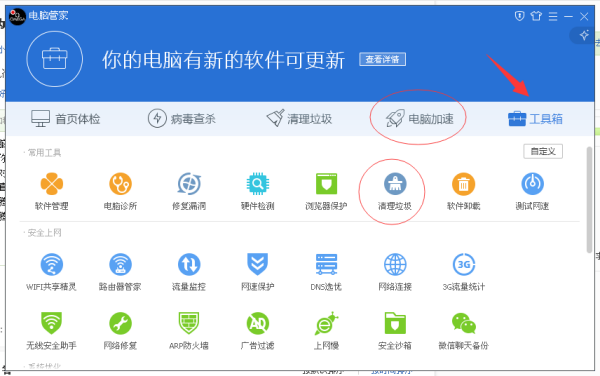Open the main menu hamburger icon
Image resolution: width=600 pixels, height=376 pixels.
click(x=553, y=16)
